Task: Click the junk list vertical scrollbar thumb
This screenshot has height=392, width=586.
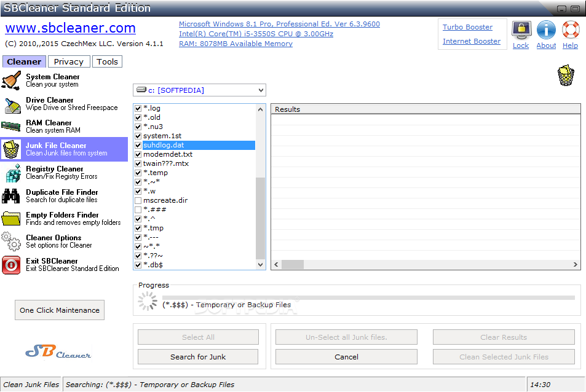Action: point(260,218)
